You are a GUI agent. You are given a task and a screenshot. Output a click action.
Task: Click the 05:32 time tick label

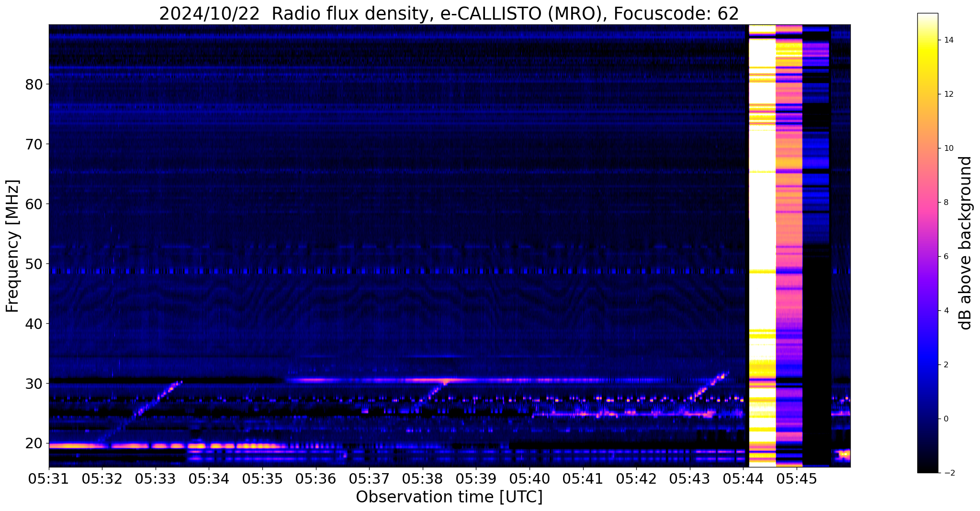tap(102, 479)
